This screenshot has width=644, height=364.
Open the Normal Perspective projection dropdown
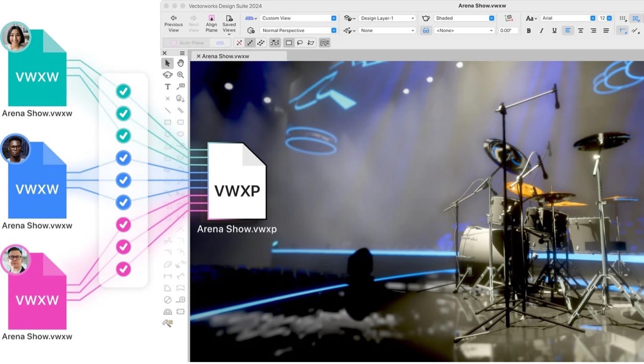(x=298, y=30)
